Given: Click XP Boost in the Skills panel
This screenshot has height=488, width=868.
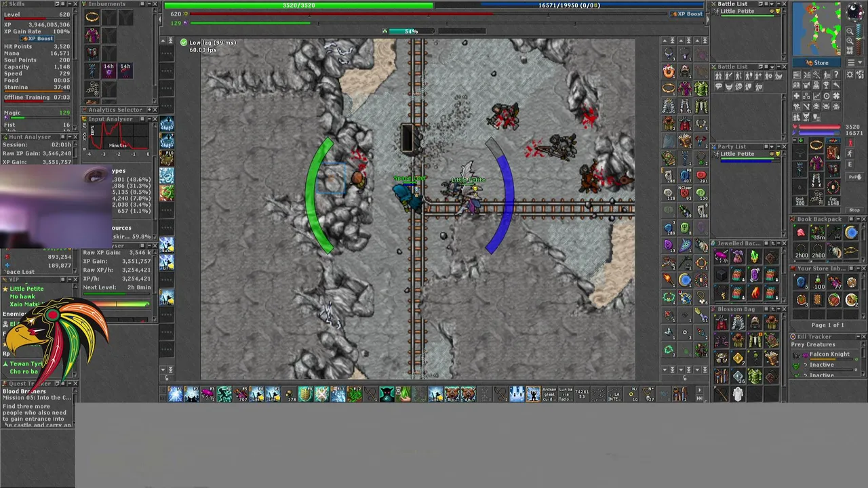Looking at the screenshot, I should click(37, 39).
